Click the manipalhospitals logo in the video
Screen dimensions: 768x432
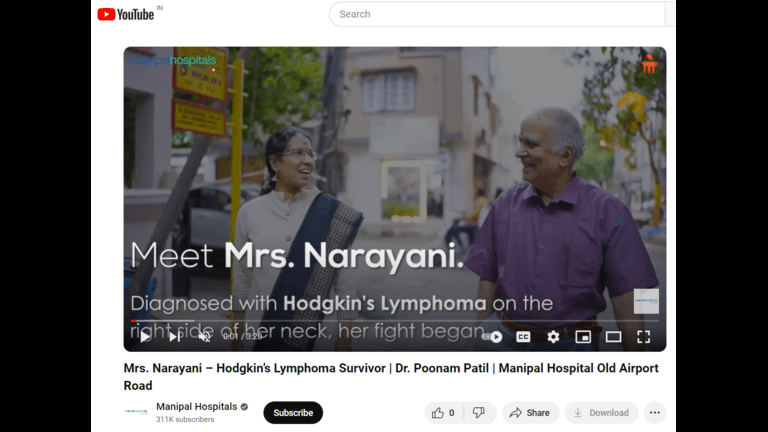click(x=172, y=61)
